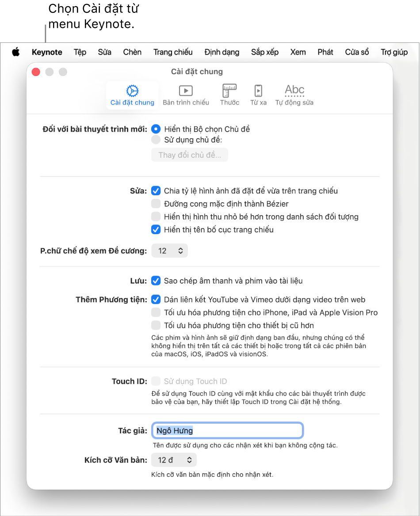Open the Trang chiếu menu
This screenshot has width=420, height=516.
[x=173, y=52]
